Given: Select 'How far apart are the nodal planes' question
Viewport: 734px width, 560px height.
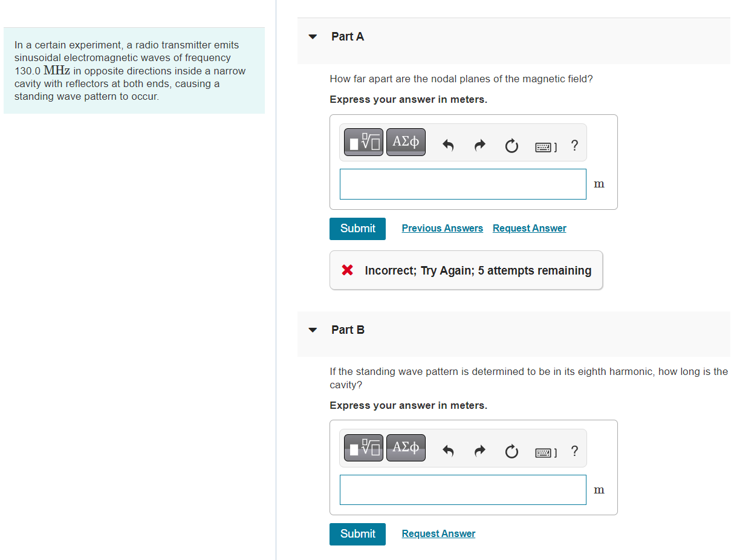Looking at the screenshot, I should [461, 79].
